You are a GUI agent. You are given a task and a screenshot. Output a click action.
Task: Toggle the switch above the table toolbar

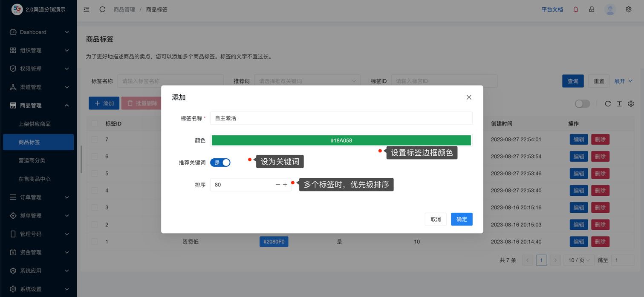point(582,104)
